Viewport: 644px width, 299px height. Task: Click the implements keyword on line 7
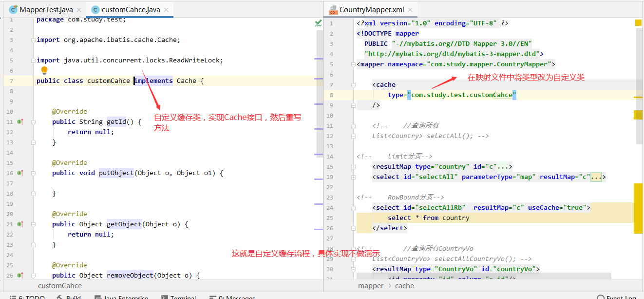(153, 81)
